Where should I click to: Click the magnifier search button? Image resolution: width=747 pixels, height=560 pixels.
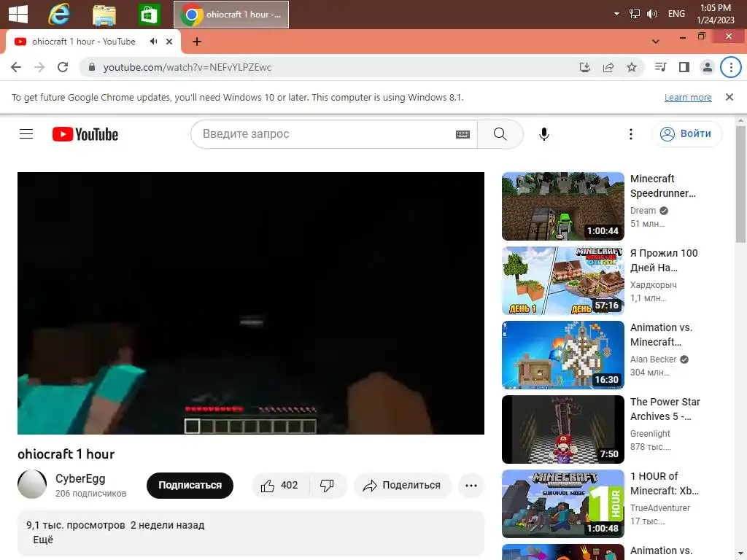(x=500, y=134)
